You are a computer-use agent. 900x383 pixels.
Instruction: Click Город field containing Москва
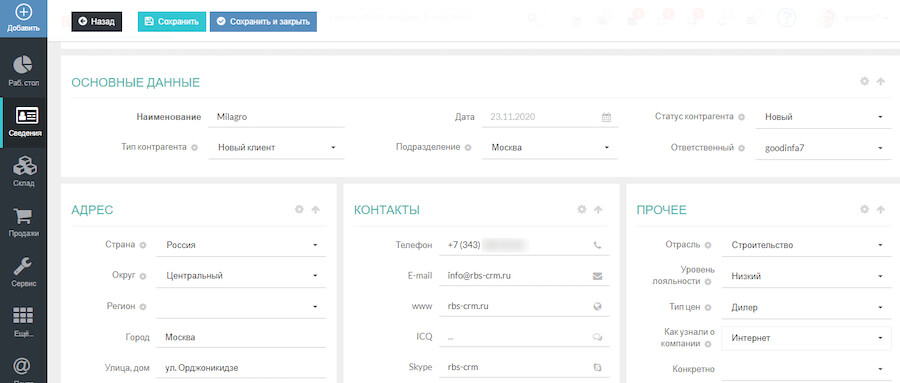[x=241, y=337]
